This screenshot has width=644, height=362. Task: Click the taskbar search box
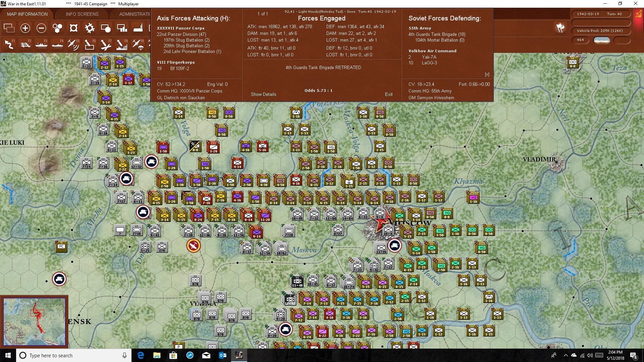point(74,355)
